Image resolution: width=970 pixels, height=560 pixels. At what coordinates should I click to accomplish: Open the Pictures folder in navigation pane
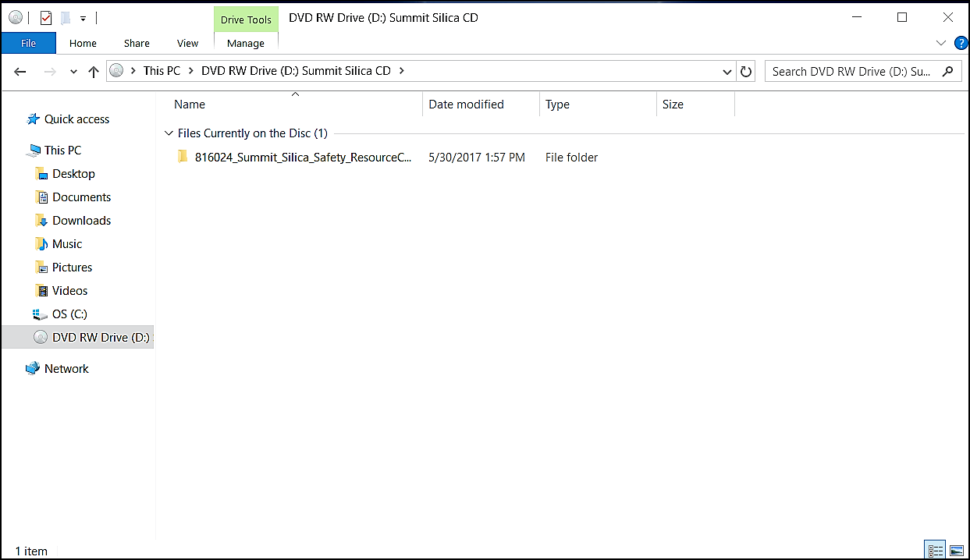72,268
